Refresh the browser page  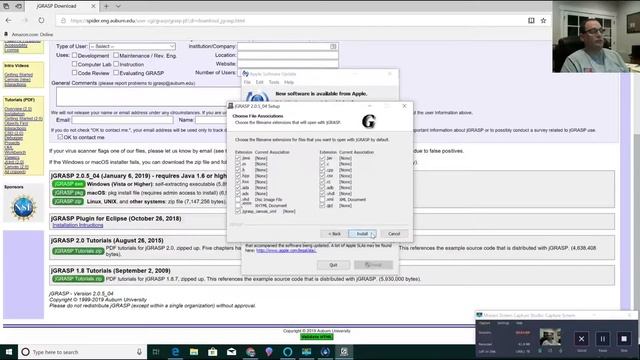click(41, 20)
